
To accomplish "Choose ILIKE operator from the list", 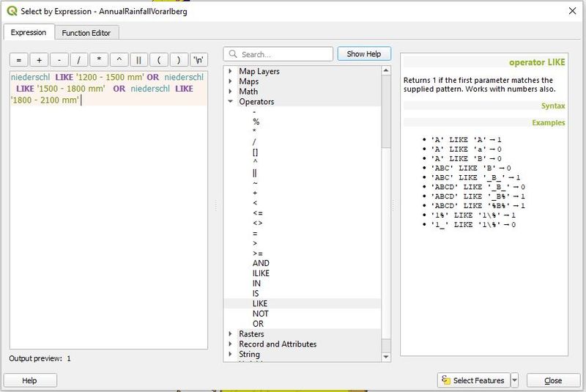I will pos(261,273).
